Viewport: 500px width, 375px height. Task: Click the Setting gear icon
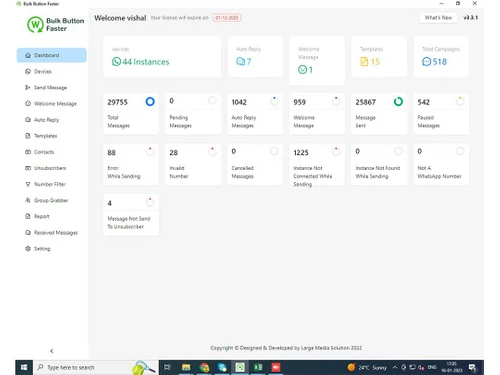[28, 249]
